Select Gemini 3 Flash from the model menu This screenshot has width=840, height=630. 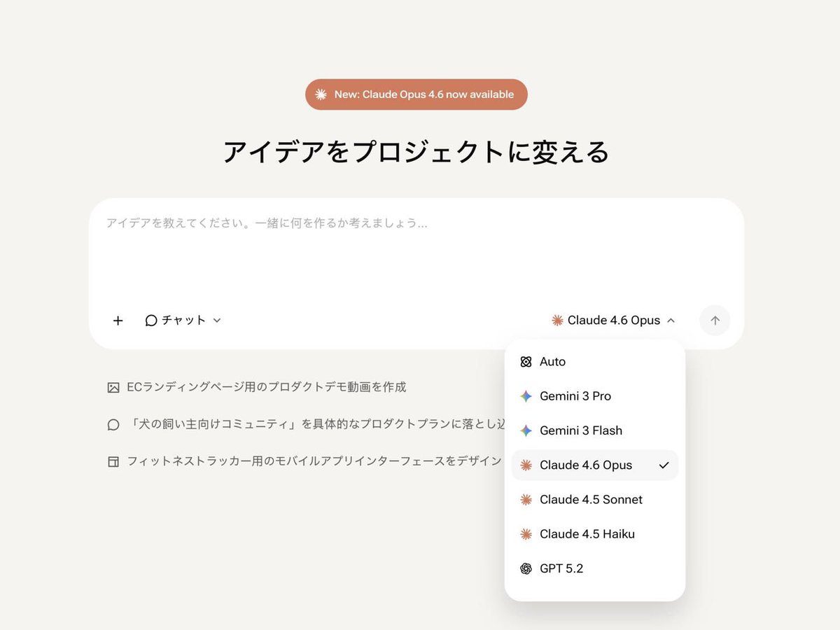(x=581, y=430)
